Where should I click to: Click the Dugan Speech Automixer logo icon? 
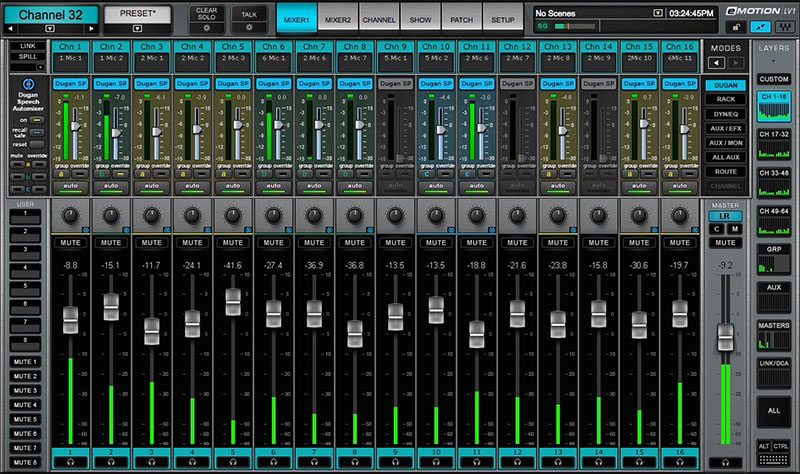(x=28, y=84)
